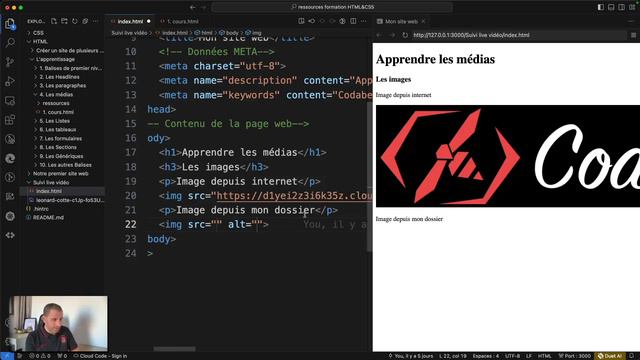
Task: Expand the 10. Les autres Balises folder
Action: coord(65,165)
